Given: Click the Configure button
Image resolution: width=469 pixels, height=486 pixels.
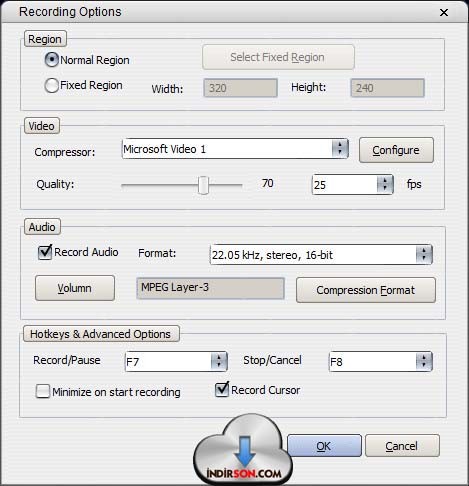Looking at the screenshot, I should coord(396,150).
